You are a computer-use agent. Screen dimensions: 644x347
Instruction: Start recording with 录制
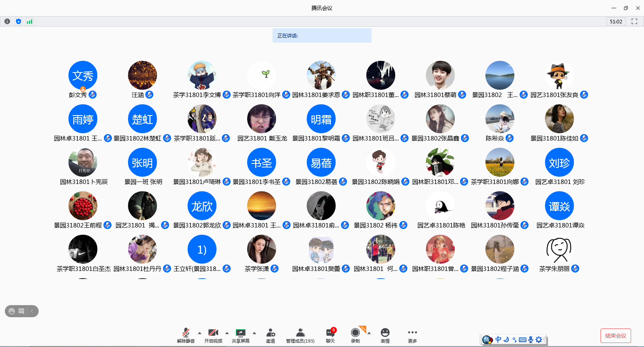coord(355,335)
